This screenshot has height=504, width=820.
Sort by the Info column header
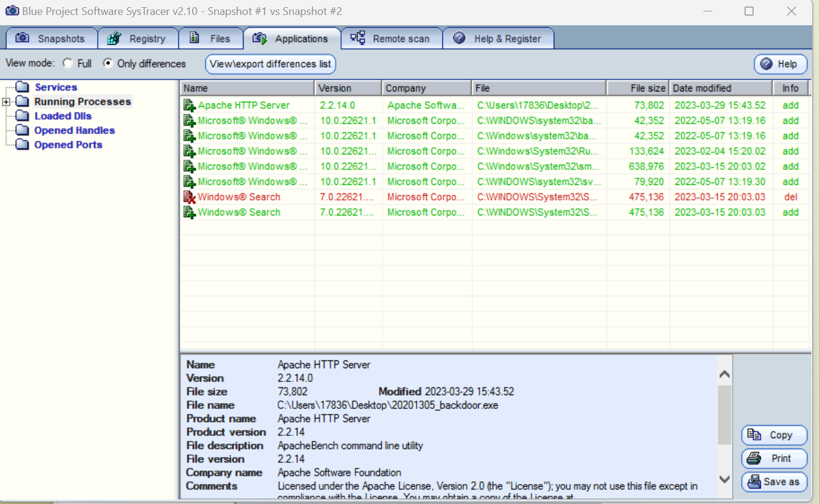[x=790, y=88]
